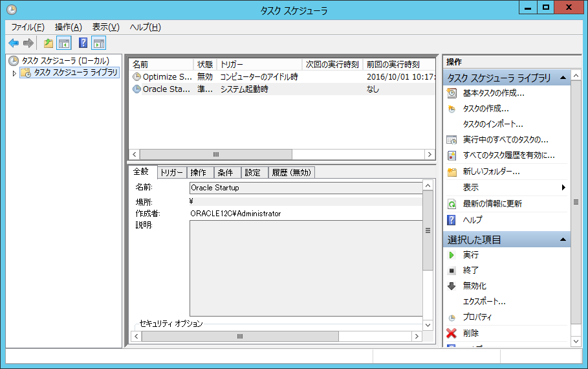The height and width of the screenshot is (369, 588).
Task: Collapse the タスク スケジューラ ライブラリ actions header
Action: point(563,78)
